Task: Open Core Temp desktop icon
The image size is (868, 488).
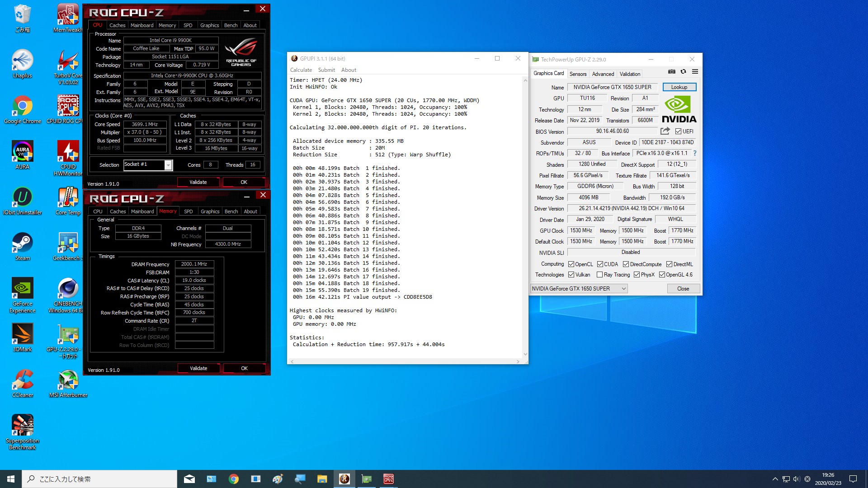Action: [x=68, y=201]
